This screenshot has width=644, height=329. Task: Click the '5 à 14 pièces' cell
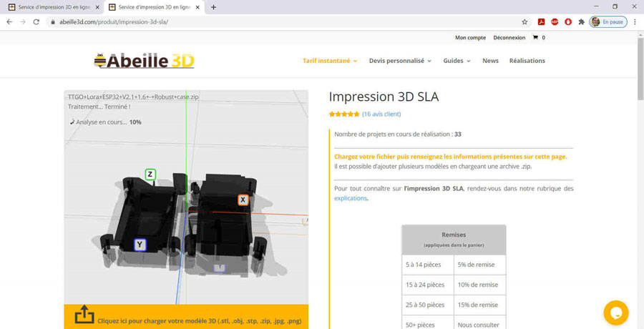pyautogui.click(x=428, y=265)
